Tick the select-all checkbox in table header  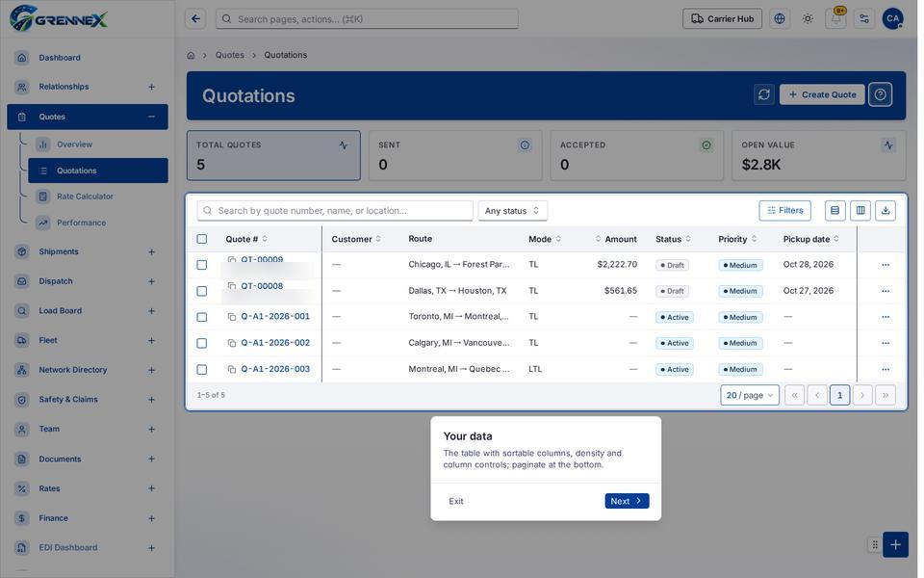(x=202, y=239)
